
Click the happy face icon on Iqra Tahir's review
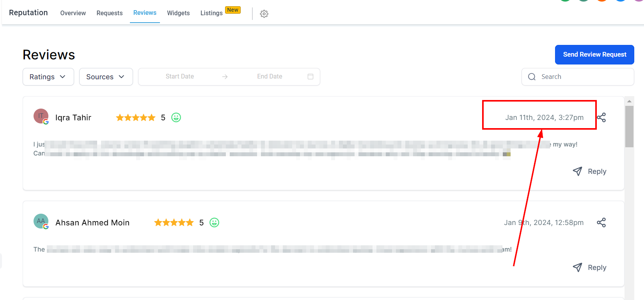(x=176, y=118)
